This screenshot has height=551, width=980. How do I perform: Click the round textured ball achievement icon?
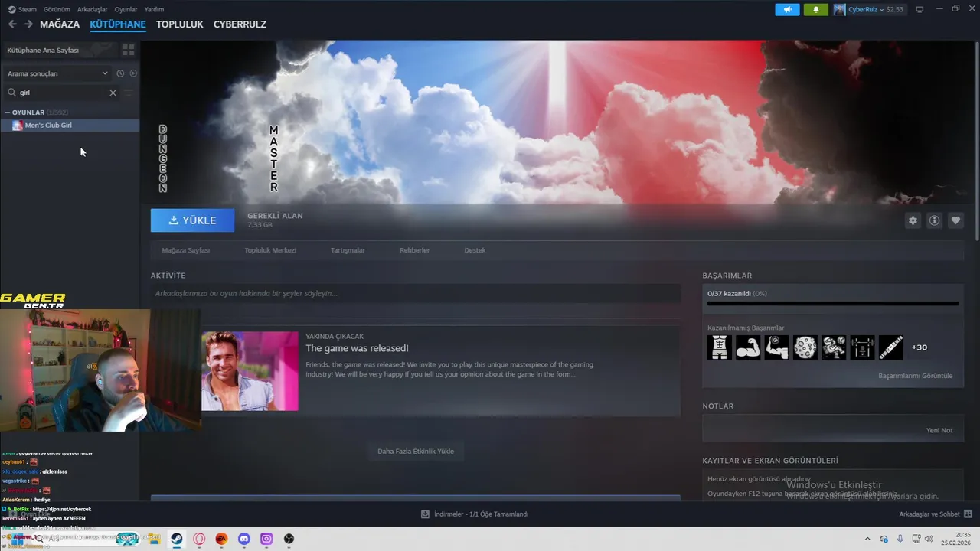805,347
